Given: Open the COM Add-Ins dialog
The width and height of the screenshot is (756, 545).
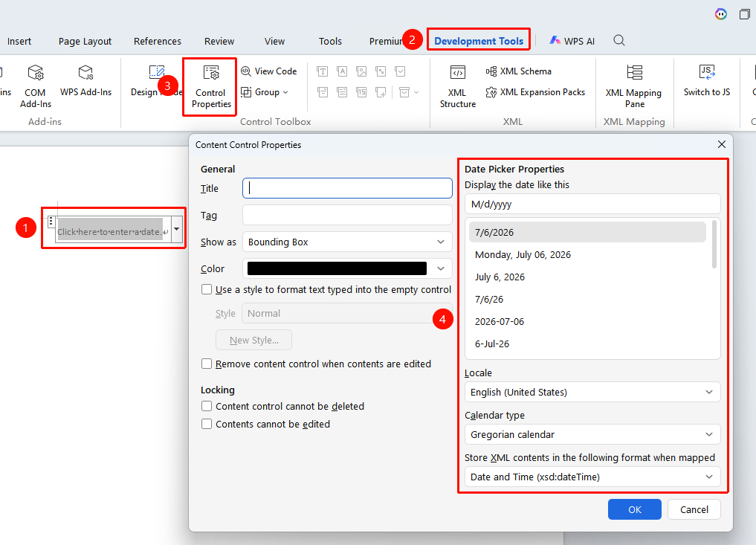Looking at the screenshot, I should [35, 86].
